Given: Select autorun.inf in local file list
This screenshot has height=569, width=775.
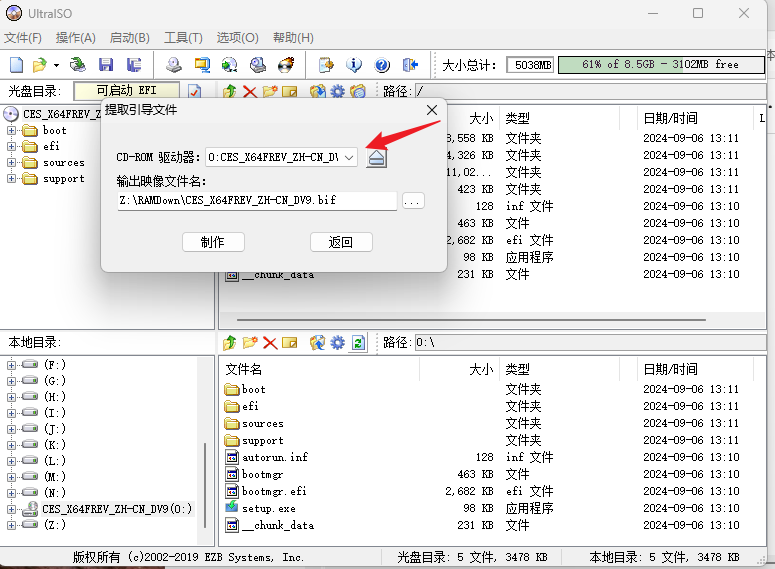Looking at the screenshot, I should [x=275, y=457].
